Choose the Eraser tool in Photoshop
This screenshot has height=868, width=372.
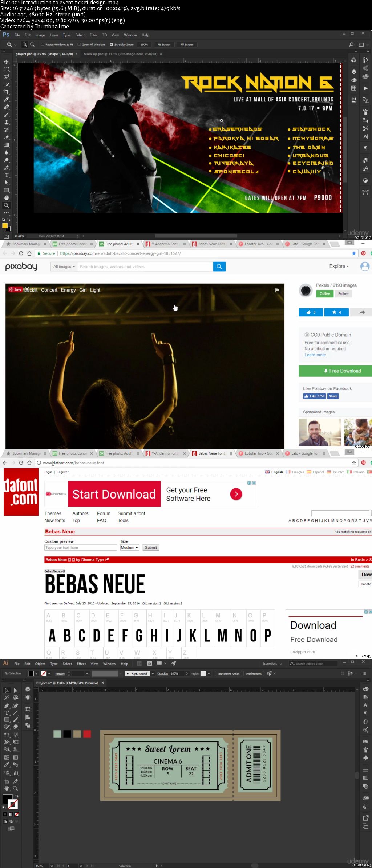pos(7,137)
